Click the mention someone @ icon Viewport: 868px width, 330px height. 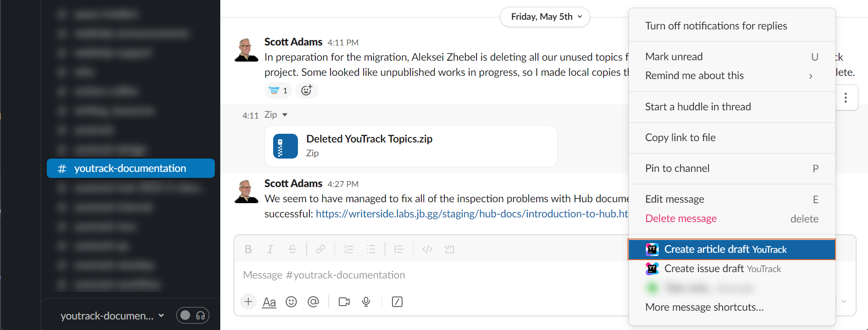tap(313, 302)
